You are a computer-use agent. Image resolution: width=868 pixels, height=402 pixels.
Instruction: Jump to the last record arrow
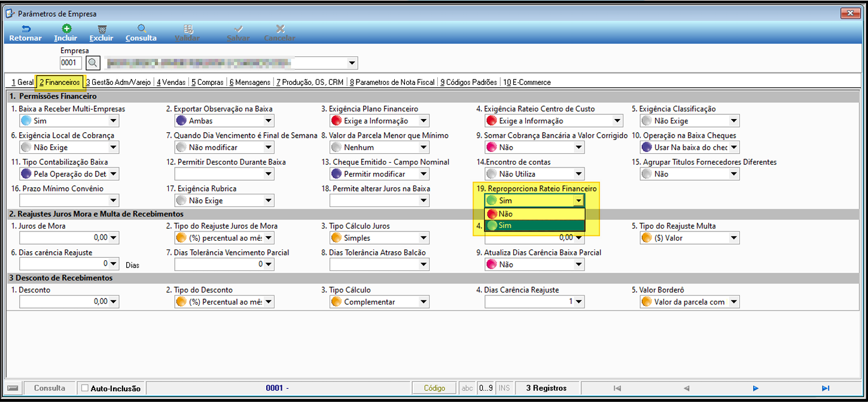(826, 388)
